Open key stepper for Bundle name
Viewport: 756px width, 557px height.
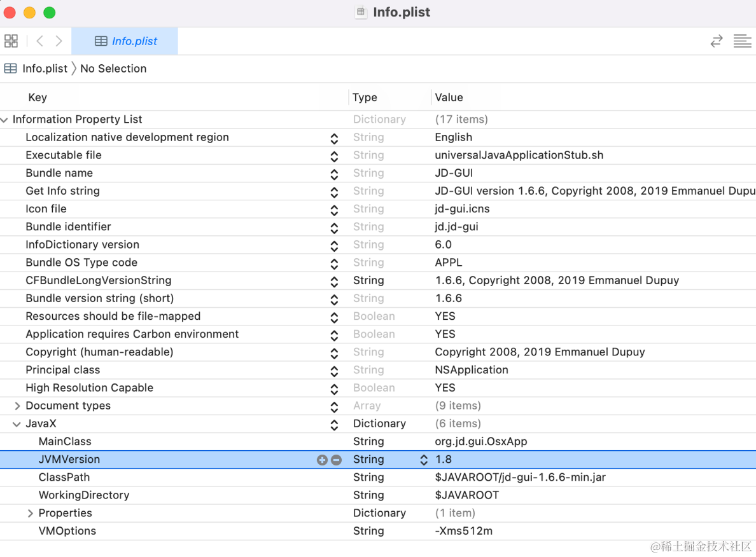coord(334,174)
